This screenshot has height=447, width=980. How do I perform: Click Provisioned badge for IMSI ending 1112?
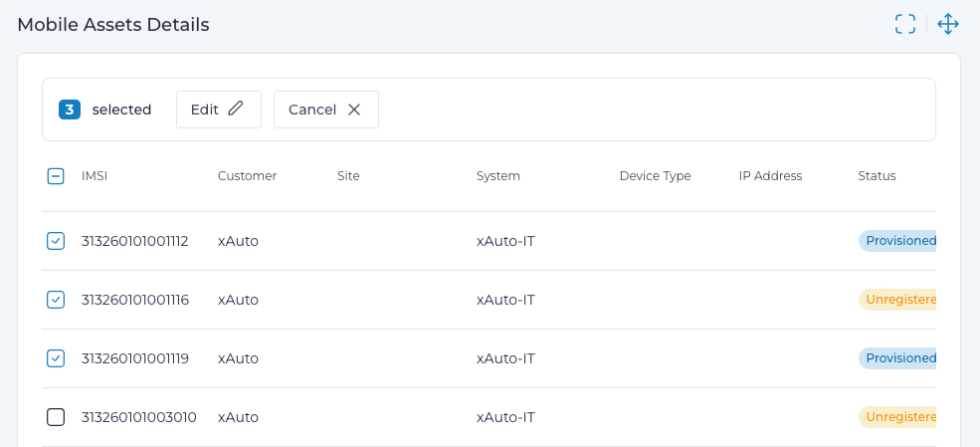897,241
